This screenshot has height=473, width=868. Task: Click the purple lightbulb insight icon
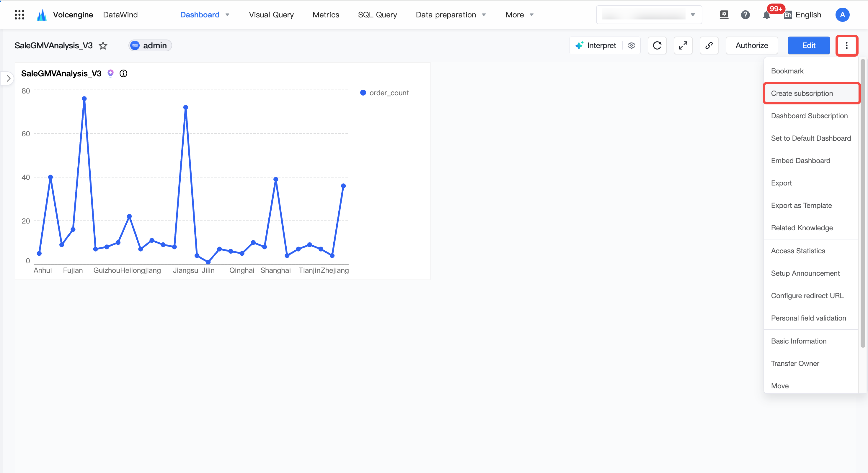coord(110,73)
